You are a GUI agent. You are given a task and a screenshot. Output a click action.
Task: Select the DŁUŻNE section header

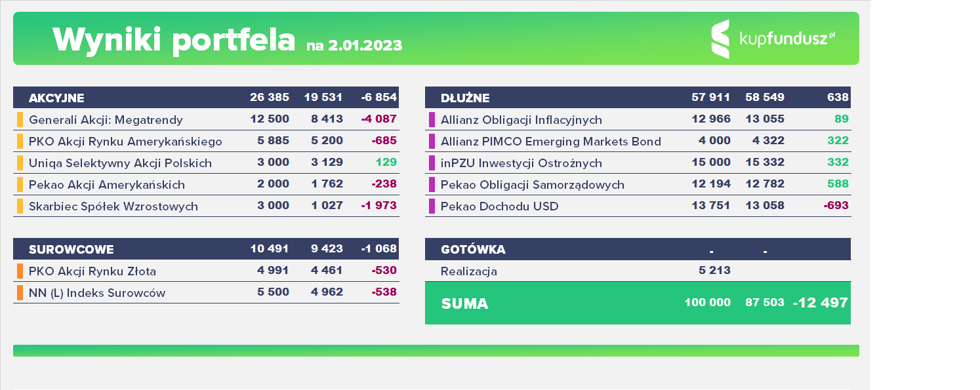click(465, 98)
